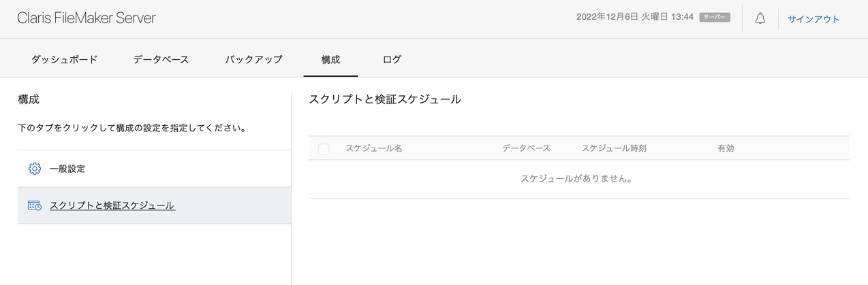The image size is (868, 285).
Task: Click the Claris FileMaker Server title
Action: point(87,18)
